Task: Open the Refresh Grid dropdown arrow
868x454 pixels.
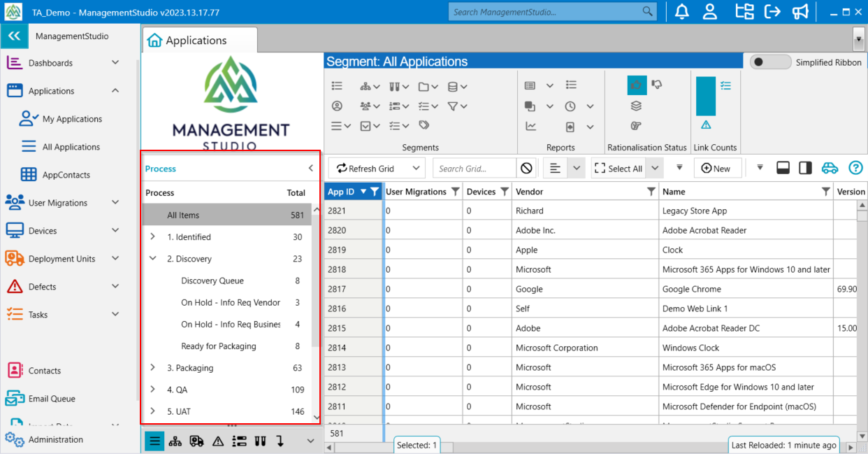Action: pos(417,169)
